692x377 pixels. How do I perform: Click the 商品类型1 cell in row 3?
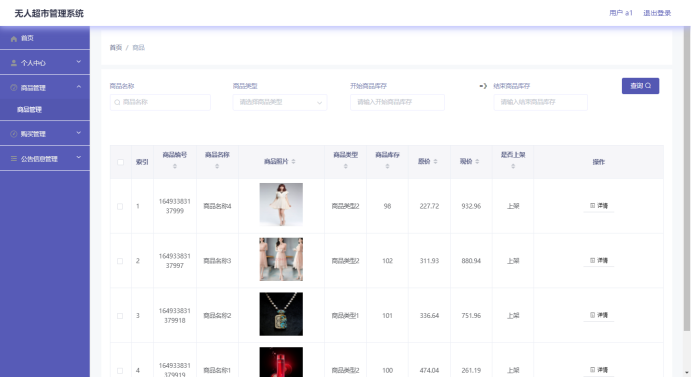[346, 316]
